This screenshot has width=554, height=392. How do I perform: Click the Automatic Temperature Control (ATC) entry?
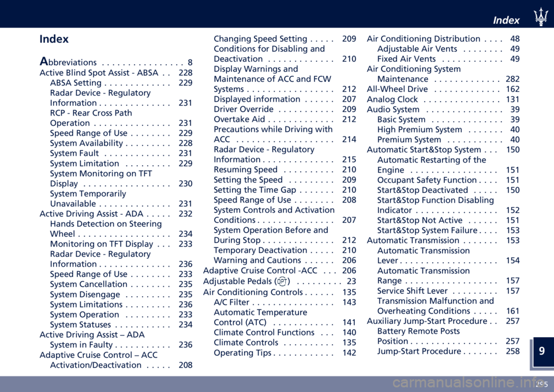285,318
